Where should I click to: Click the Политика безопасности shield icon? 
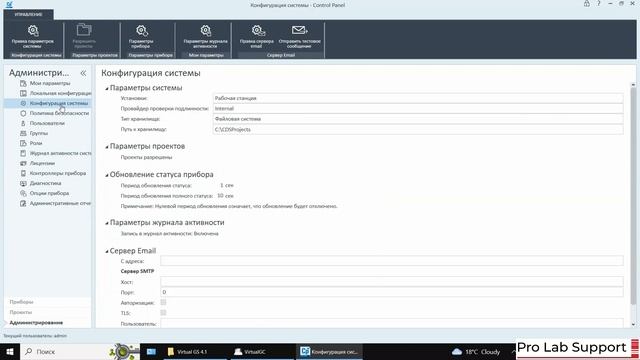(x=23, y=113)
